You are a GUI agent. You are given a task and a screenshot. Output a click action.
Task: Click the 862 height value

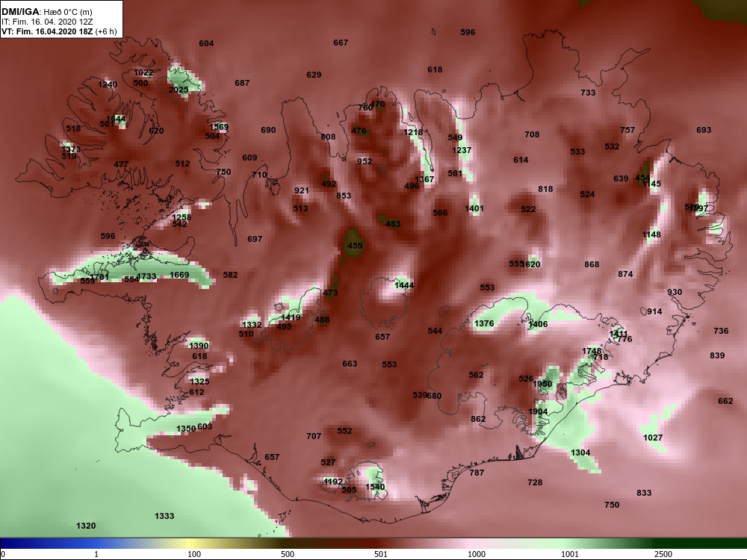coord(478,419)
